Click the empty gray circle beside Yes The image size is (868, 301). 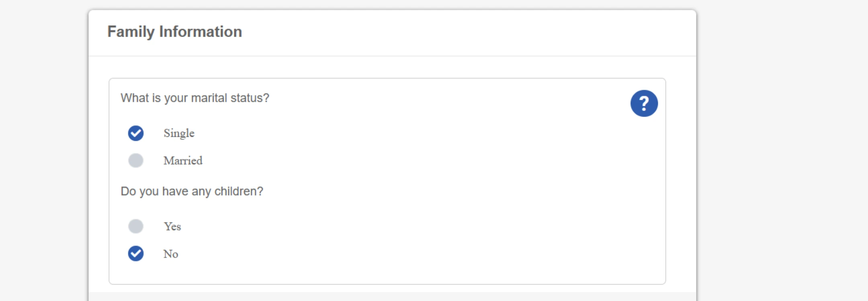(x=136, y=226)
